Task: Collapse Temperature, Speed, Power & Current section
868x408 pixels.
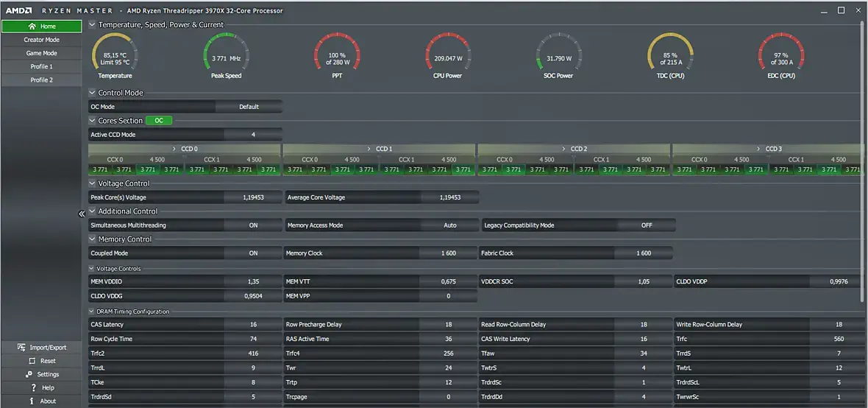Action: 92,24
